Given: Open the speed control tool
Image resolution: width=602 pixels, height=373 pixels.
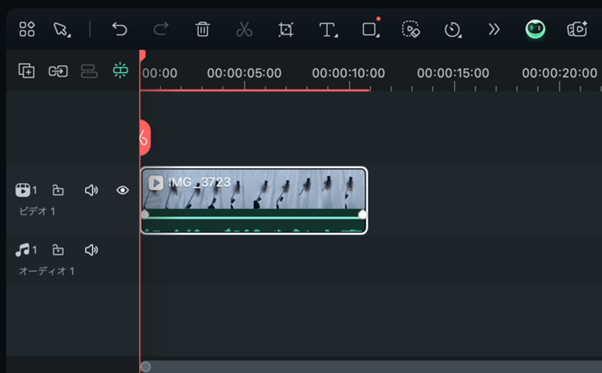Looking at the screenshot, I should (453, 30).
